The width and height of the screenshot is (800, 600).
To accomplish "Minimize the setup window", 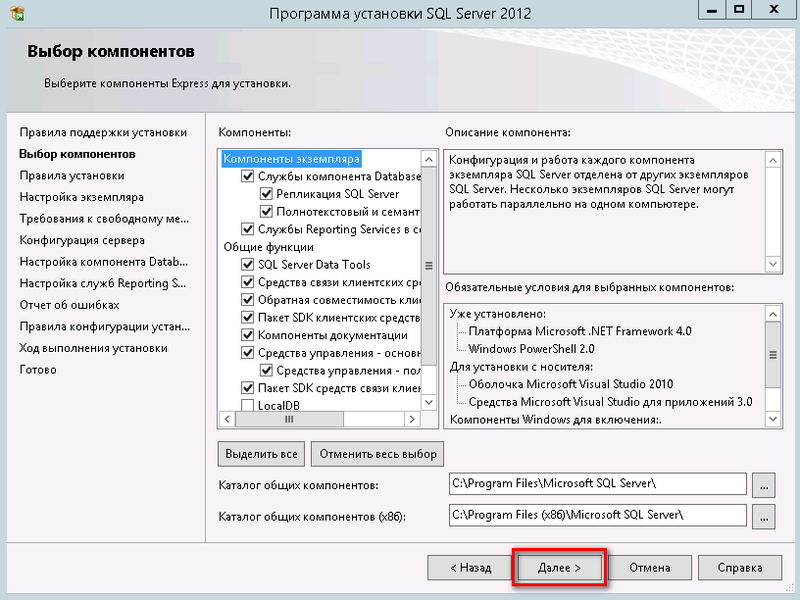I will pos(712,10).
